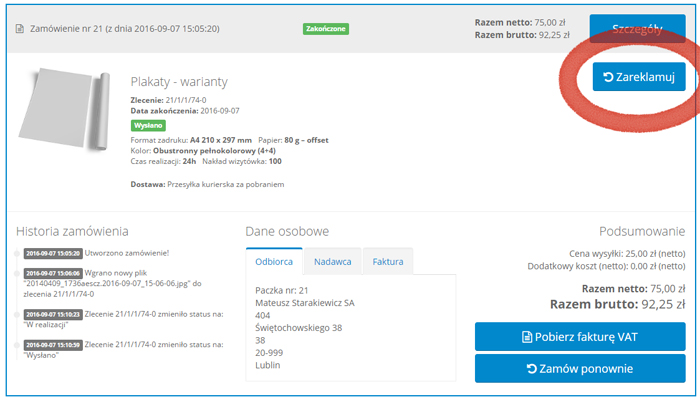Open the Faktura tab
The height and width of the screenshot is (402, 700).
coord(388,261)
